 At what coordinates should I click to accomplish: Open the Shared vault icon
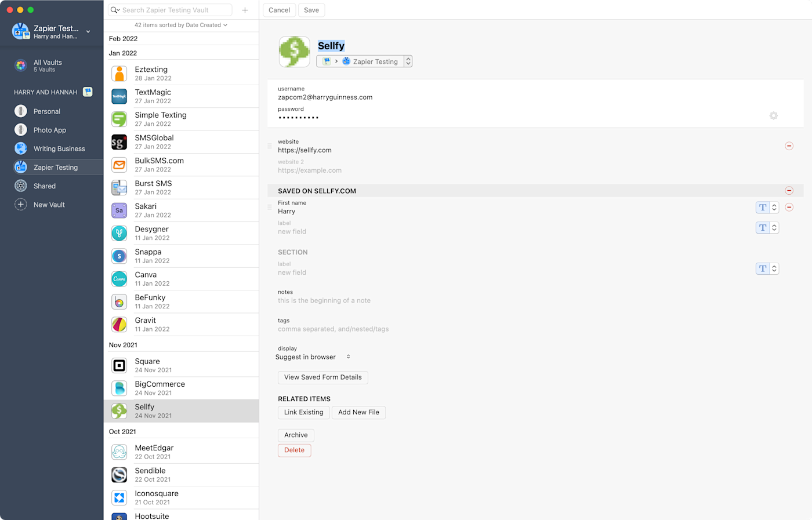coord(21,186)
